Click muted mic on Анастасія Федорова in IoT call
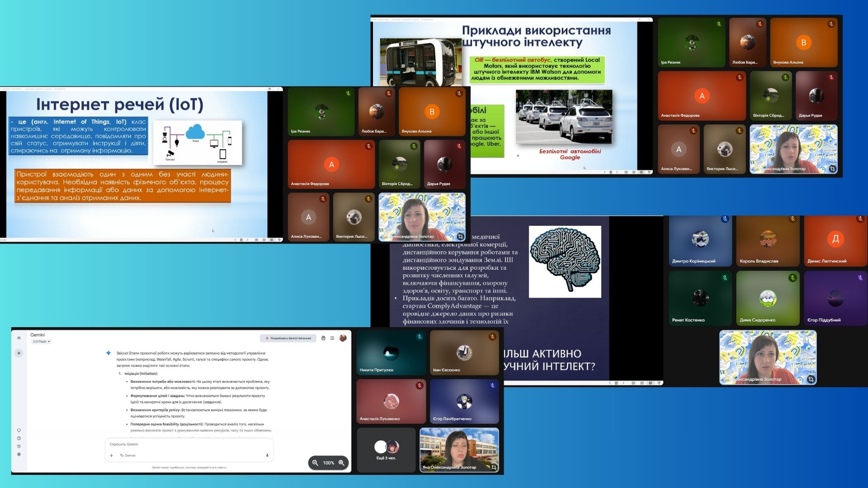The width and height of the screenshot is (868, 488). click(x=368, y=146)
